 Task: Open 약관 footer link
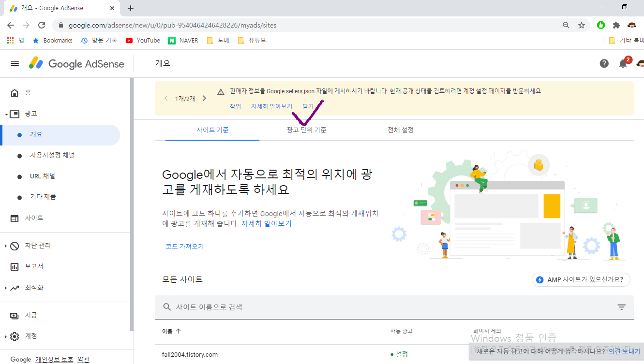(83, 360)
